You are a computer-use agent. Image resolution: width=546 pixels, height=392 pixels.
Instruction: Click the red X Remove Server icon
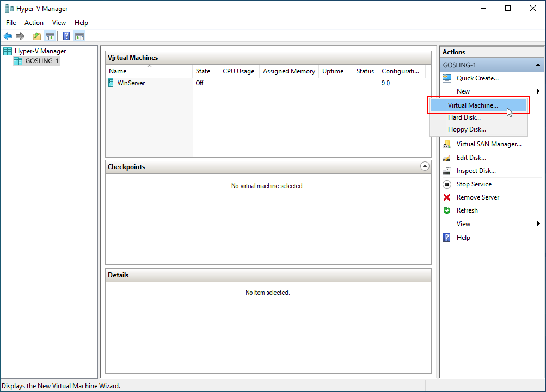[x=447, y=197]
